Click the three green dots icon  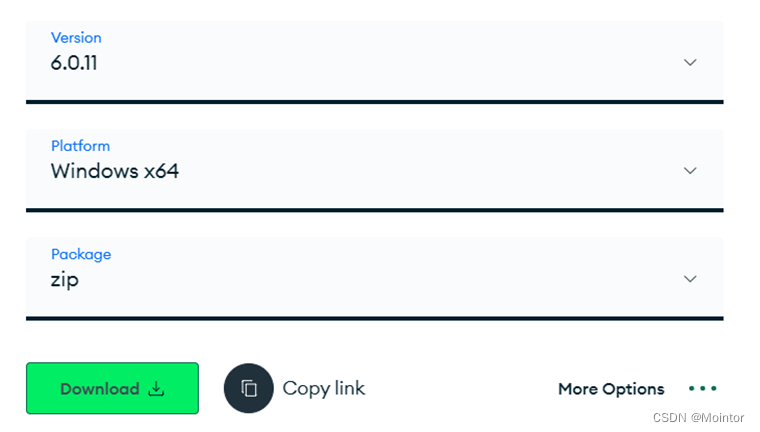point(702,388)
